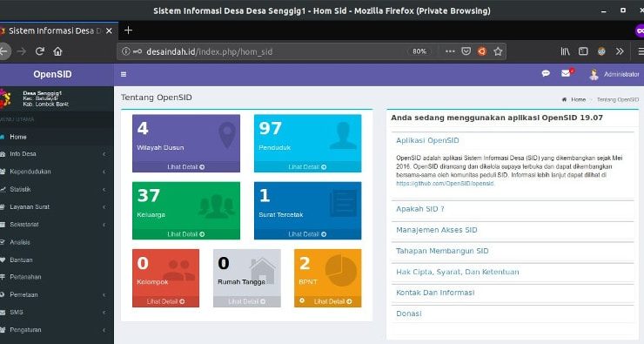
Task: Click the 80% zoom level indicator
Action: click(x=419, y=51)
